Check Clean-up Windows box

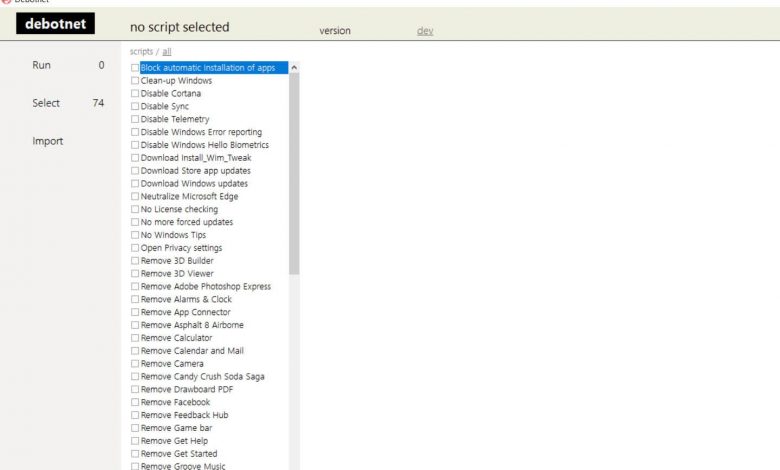pyautogui.click(x=135, y=81)
